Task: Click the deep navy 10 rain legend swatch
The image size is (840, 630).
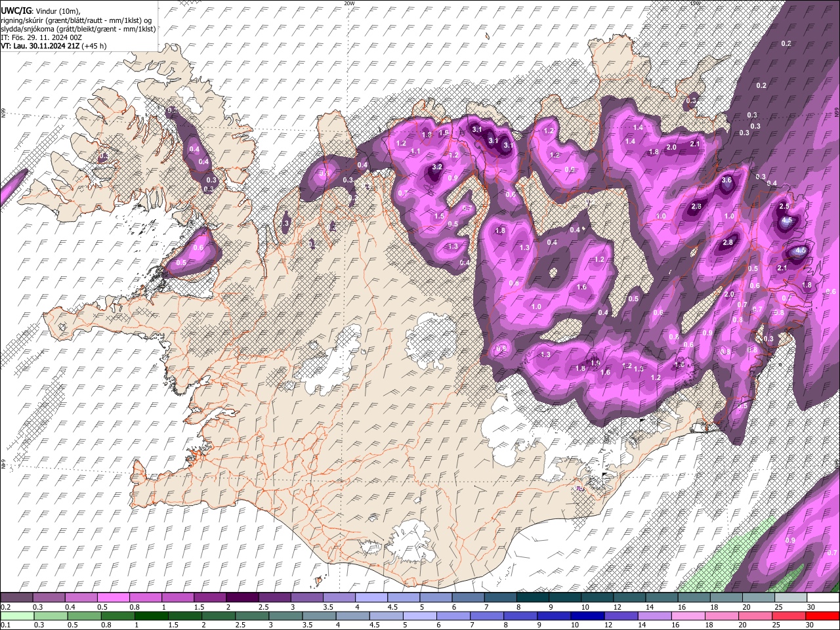Action: click(x=587, y=616)
